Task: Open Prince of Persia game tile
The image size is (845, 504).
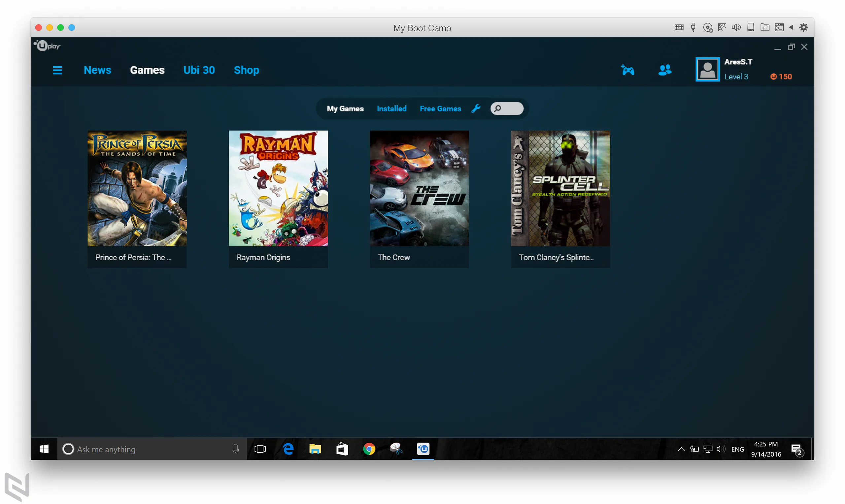Action: [137, 199]
